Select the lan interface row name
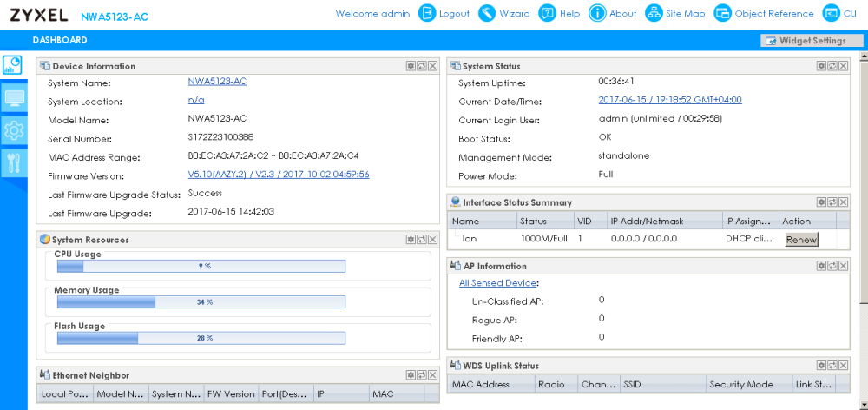Viewport: 868px width, 410px height. click(470, 240)
